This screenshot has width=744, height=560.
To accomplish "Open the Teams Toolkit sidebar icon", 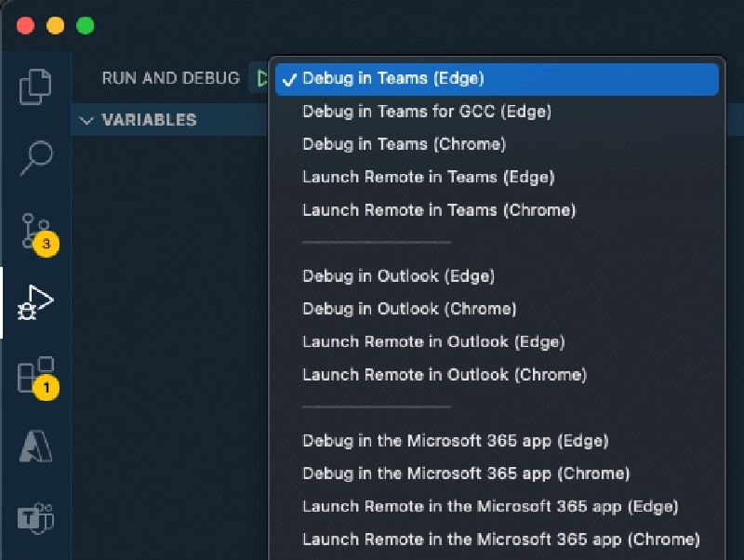I will pyautogui.click(x=35, y=517).
